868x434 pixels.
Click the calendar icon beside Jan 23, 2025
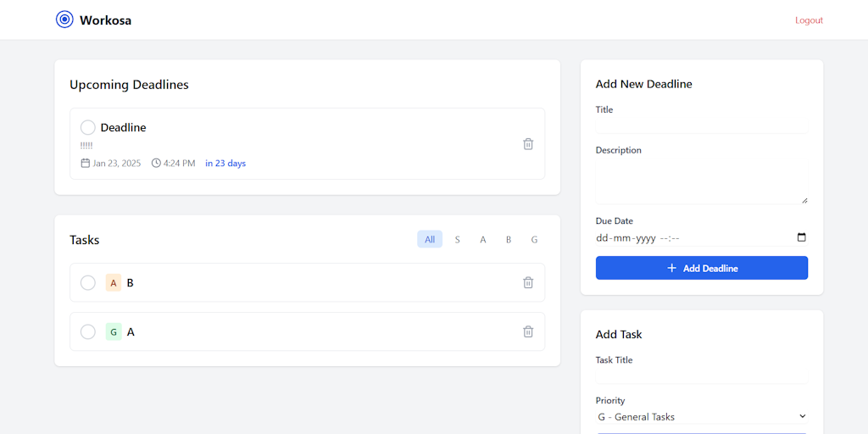(x=85, y=164)
